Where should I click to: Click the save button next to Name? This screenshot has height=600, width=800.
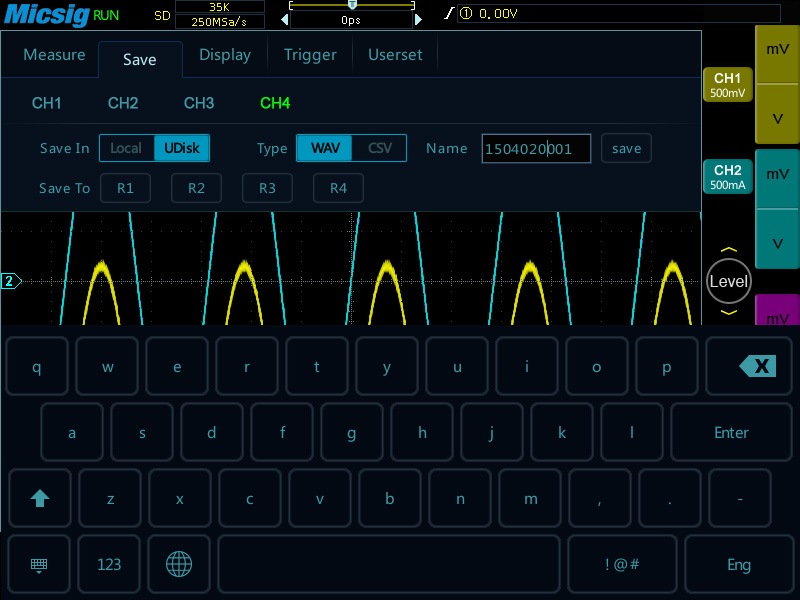tap(626, 148)
